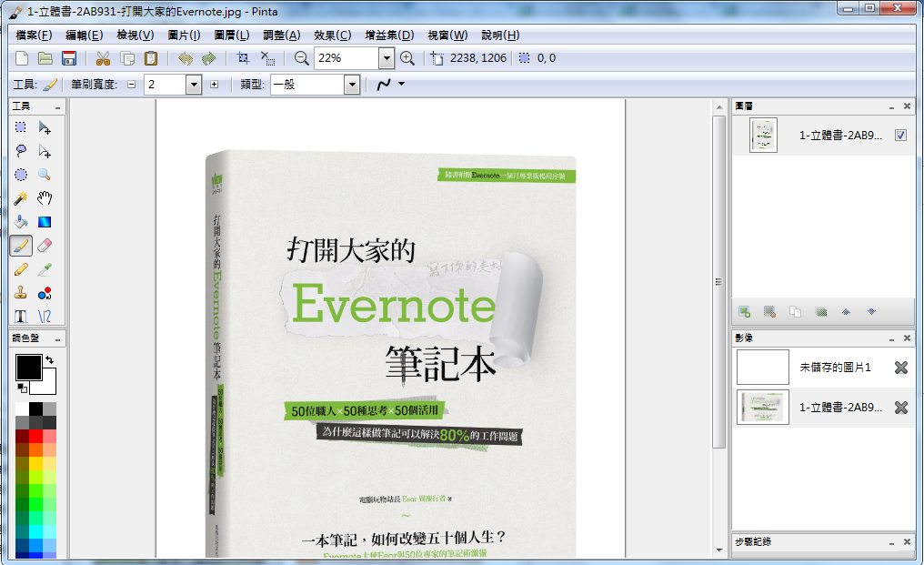Open the 效果(C) menu
The width and height of the screenshot is (924, 565).
click(332, 35)
